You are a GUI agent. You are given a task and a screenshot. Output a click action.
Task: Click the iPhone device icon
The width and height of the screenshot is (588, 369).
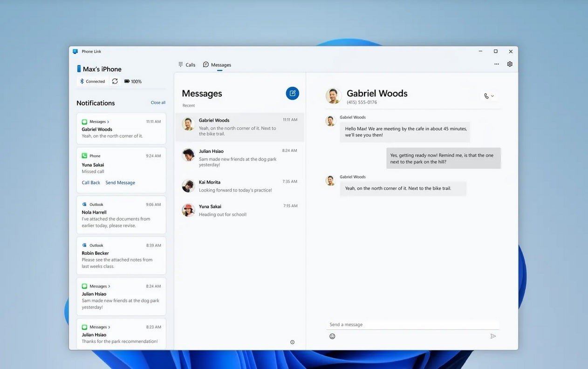pos(79,69)
